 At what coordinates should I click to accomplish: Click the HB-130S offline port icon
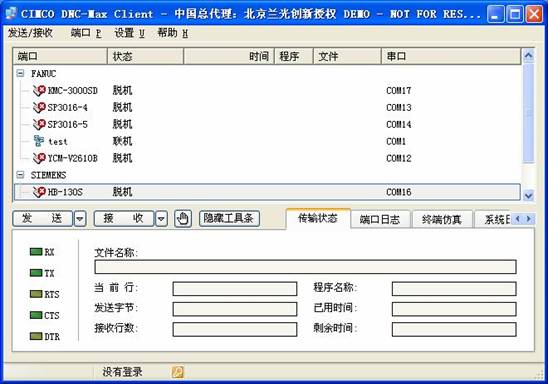coord(39,191)
